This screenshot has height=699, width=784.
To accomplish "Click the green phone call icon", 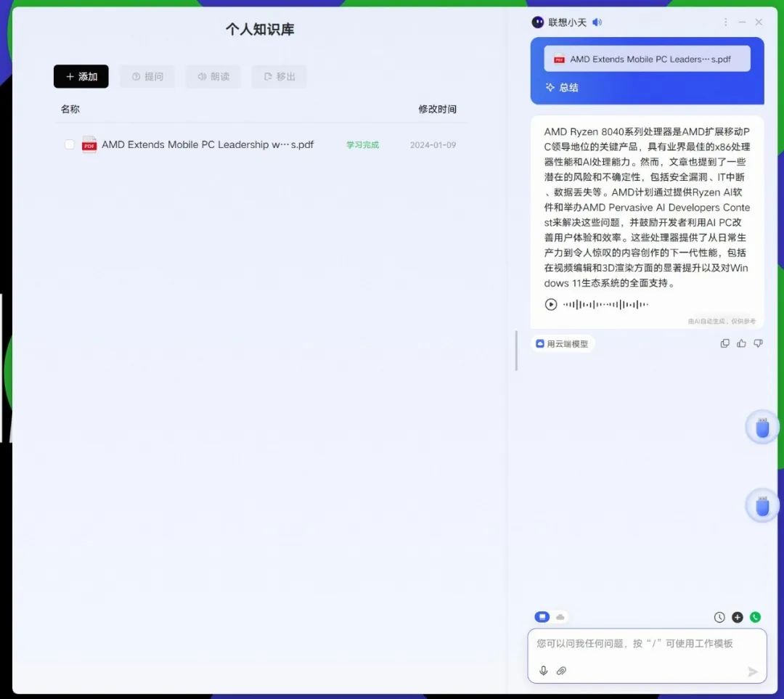I will point(756,617).
